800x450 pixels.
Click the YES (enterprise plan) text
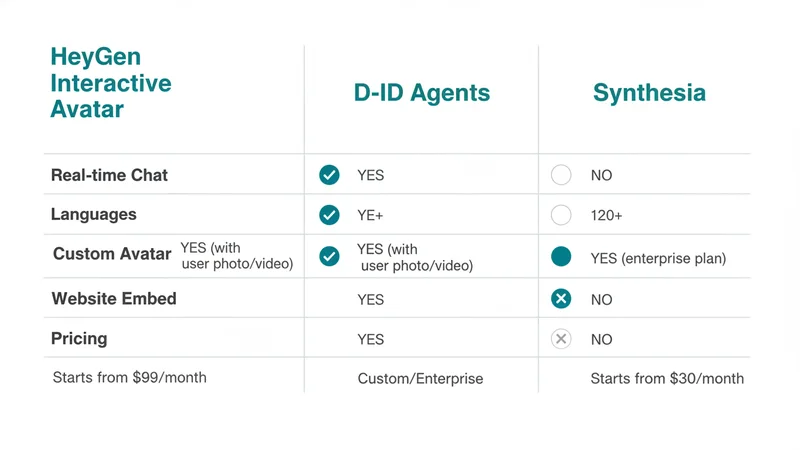(658, 258)
